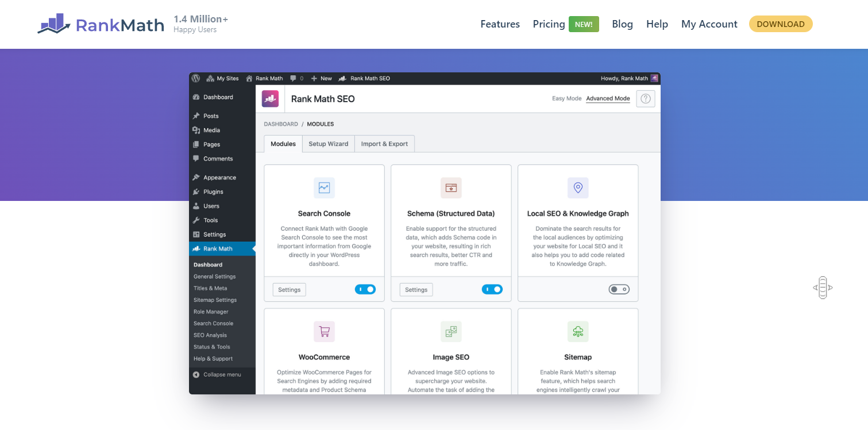Image resolution: width=868 pixels, height=430 pixels.
Task: Click the scroll mouse icon at right
Action: click(x=823, y=288)
